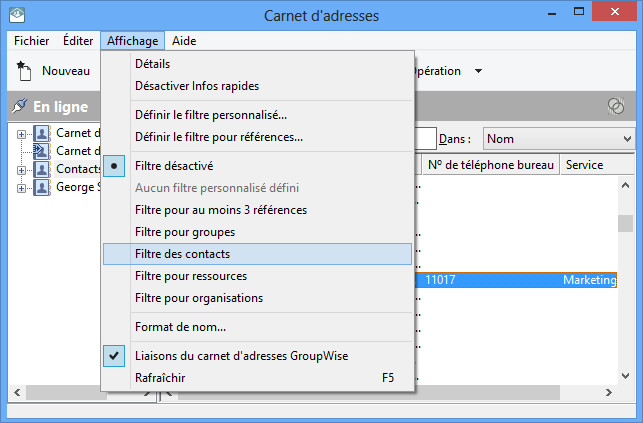Click the Marketing service cell
Viewport: 643px width, 423px height.
pyautogui.click(x=590, y=280)
